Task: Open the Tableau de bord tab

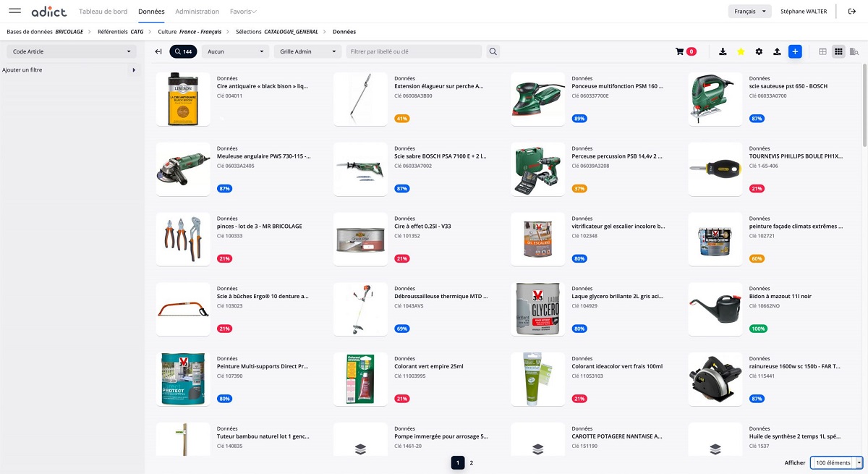Action: 103,12
